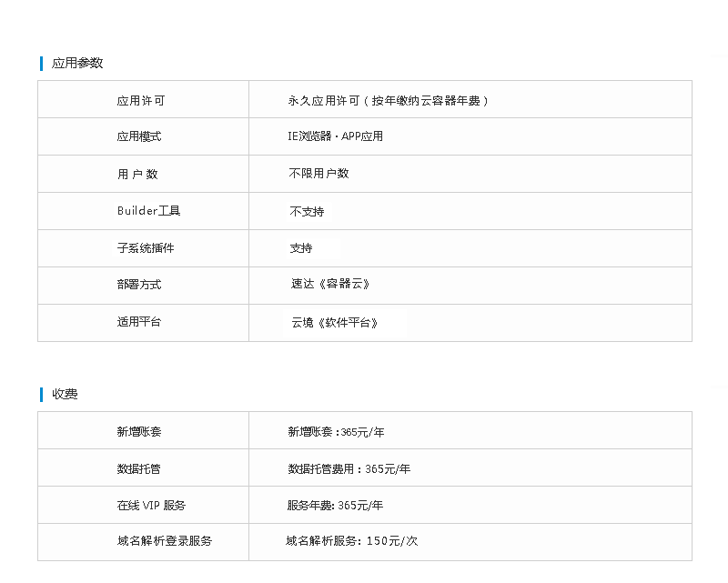
Task: Select the 适用平台 label cell
Action: (139, 322)
